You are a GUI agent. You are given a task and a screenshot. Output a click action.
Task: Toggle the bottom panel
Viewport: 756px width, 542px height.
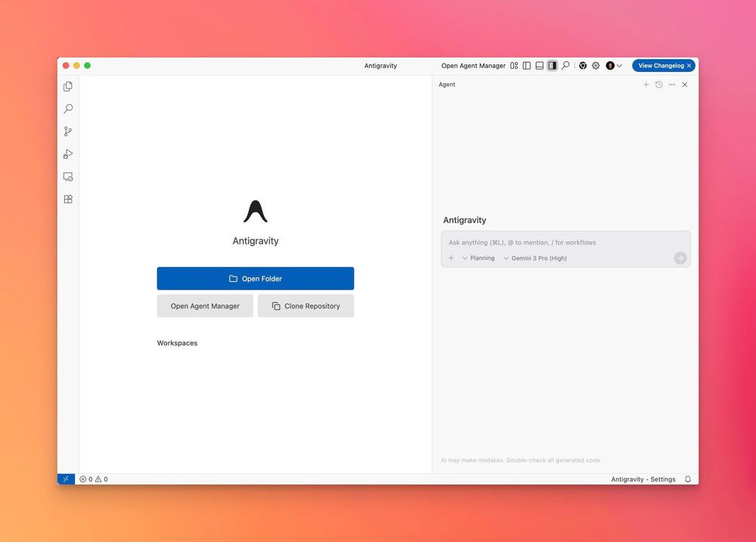pos(540,66)
